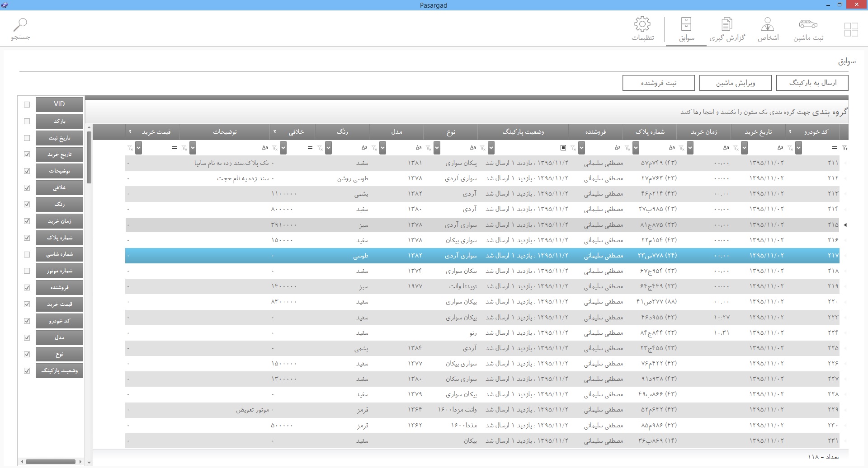Click the column list horizontal scrollbar

pyautogui.click(x=51, y=462)
